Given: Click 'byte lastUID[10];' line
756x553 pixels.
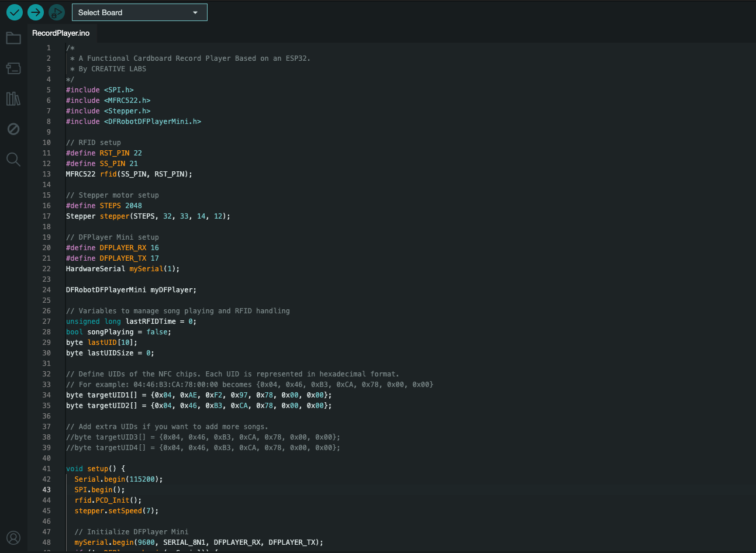Looking at the screenshot, I should tap(102, 343).
